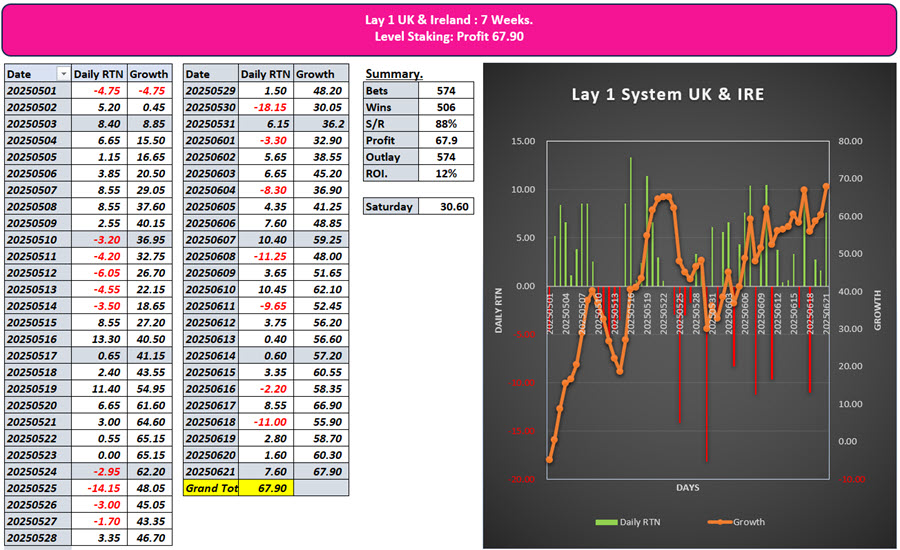The width and height of the screenshot is (900, 550).
Task: Open the Date column filter dropdown
Action: (x=65, y=74)
